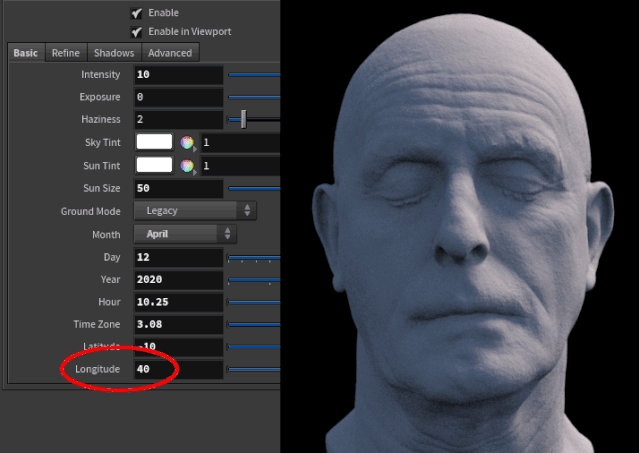The width and height of the screenshot is (639, 453).
Task: Toggle Enable in Viewport checkbox
Action: pyautogui.click(x=137, y=32)
